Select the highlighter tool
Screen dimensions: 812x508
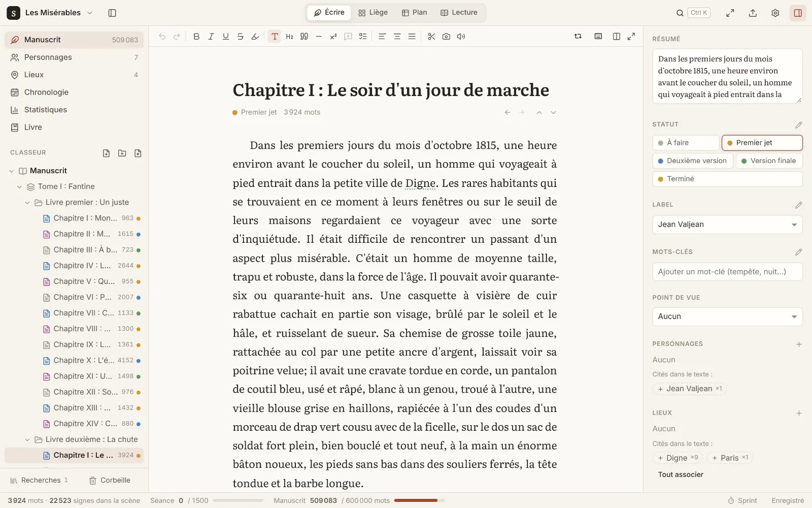[255, 37]
